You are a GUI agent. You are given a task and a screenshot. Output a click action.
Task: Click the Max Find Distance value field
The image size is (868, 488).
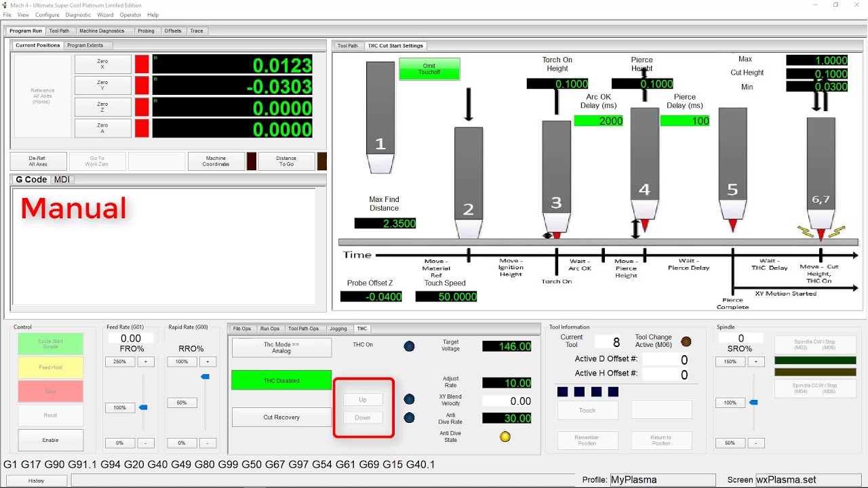pos(385,223)
